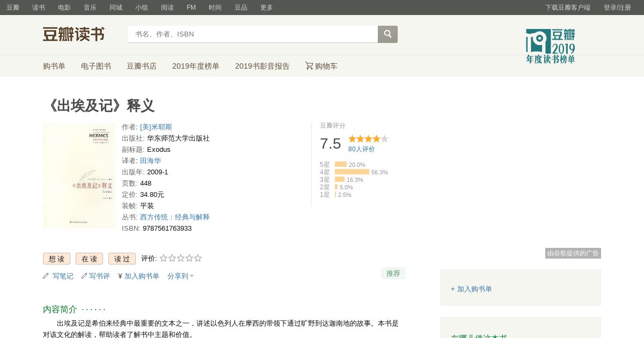Open 读书 in the top navigation
Image resolution: width=644 pixels, height=338 pixels.
pos(39,8)
